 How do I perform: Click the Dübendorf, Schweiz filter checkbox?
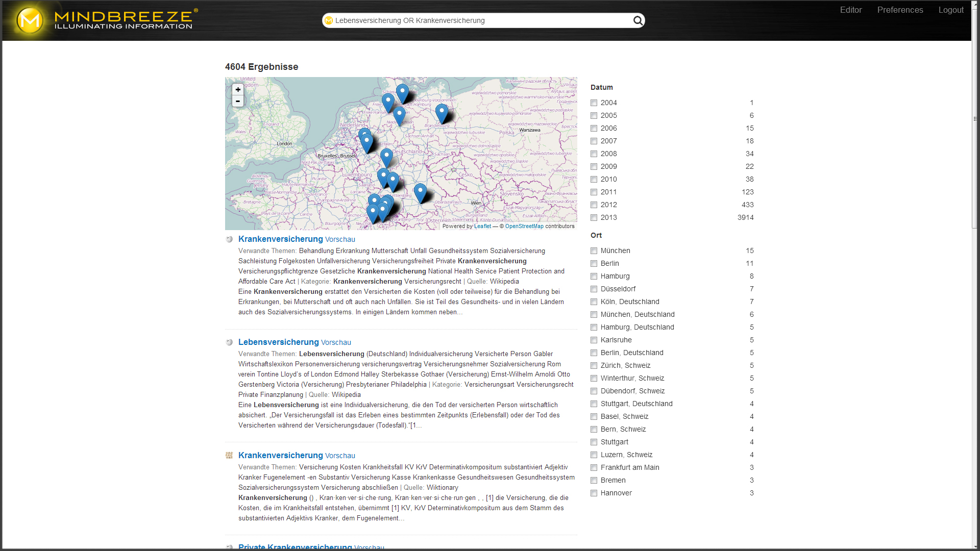(x=594, y=391)
